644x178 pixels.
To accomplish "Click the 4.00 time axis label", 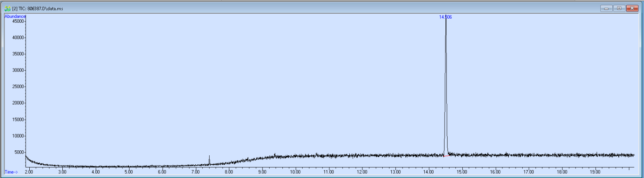I will point(95,171).
